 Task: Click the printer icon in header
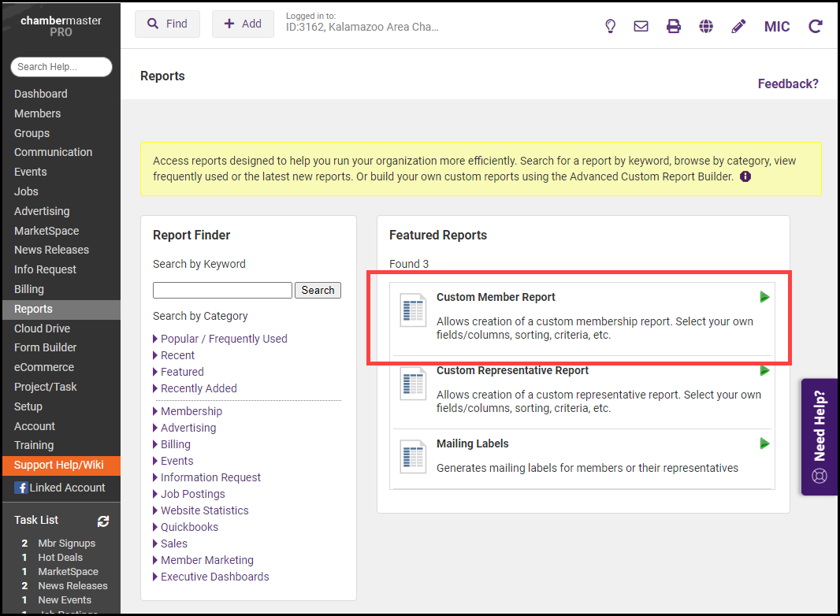(674, 26)
